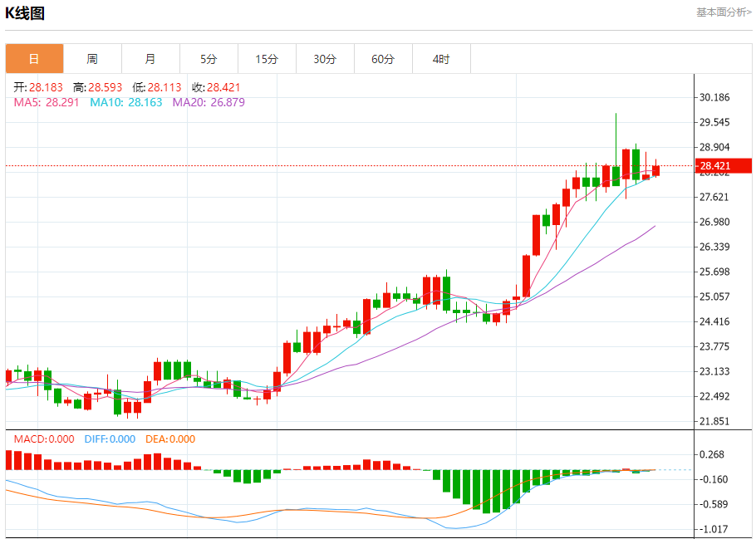Image resolution: width=756 pixels, height=539 pixels.
Task: Select the 日 daily chart tab
Action: [x=34, y=59]
